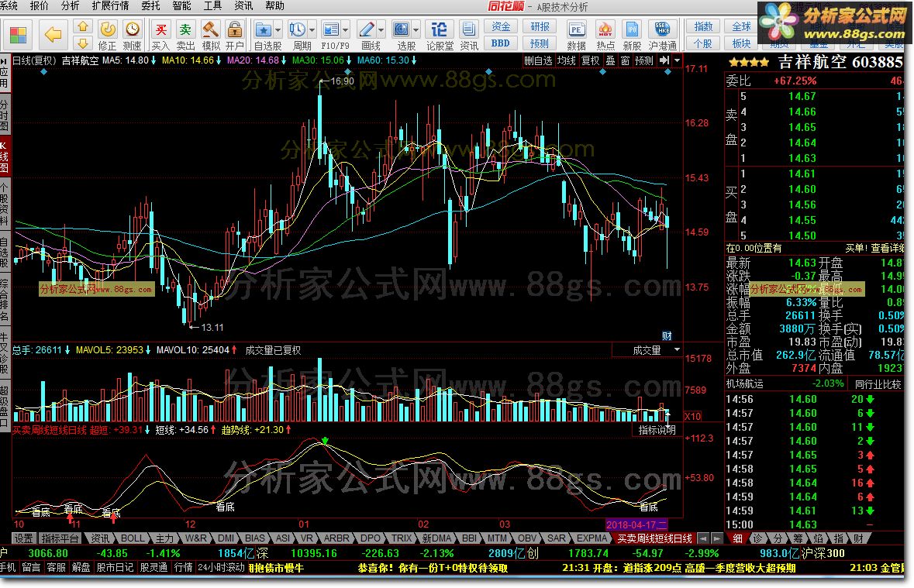Open the K线图 sidebar tab
Screen dimensions: 914x588
point(4,156)
